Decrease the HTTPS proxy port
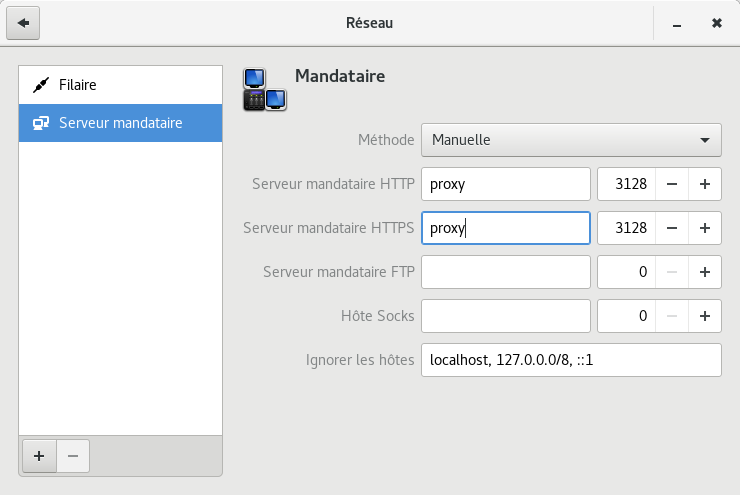The image size is (740, 495). (x=672, y=228)
